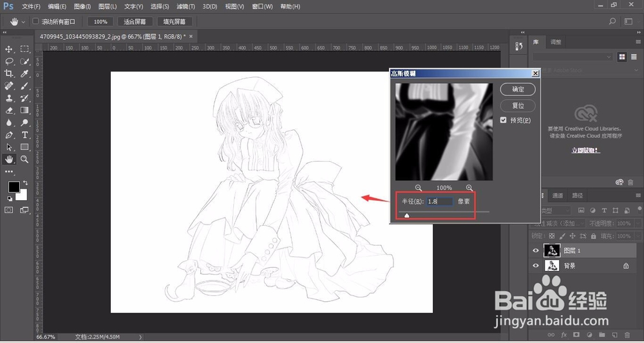Zoom in the Gaussian Blur preview

click(x=469, y=187)
